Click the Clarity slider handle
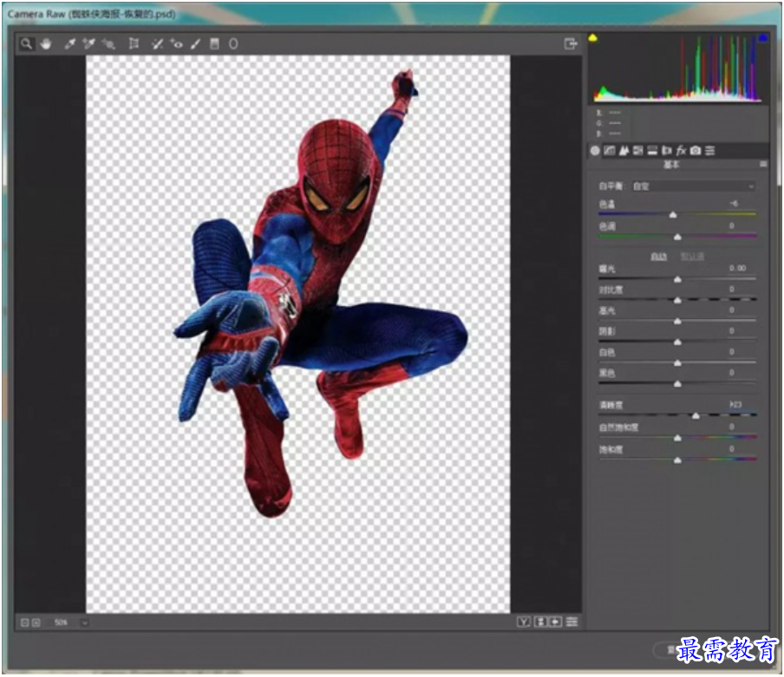The image size is (784, 677). [x=696, y=416]
